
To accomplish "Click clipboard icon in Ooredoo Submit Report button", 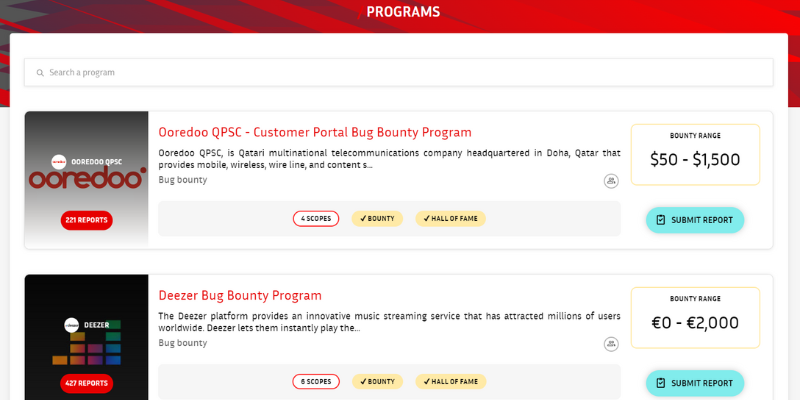I will pos(661,220).
